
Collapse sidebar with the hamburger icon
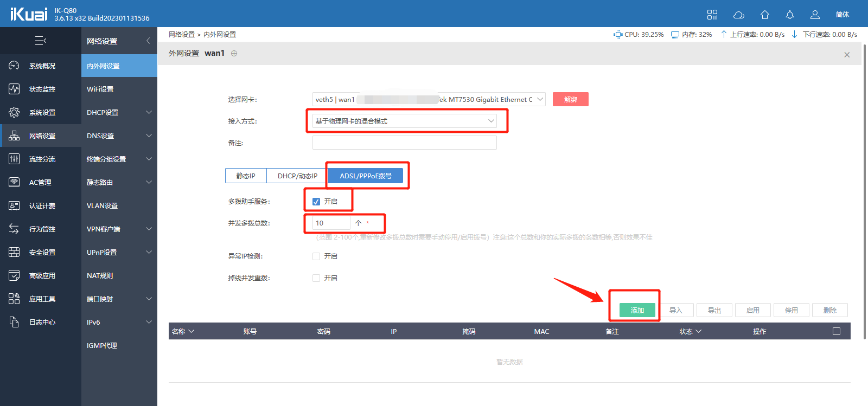[x=41, y=41]
